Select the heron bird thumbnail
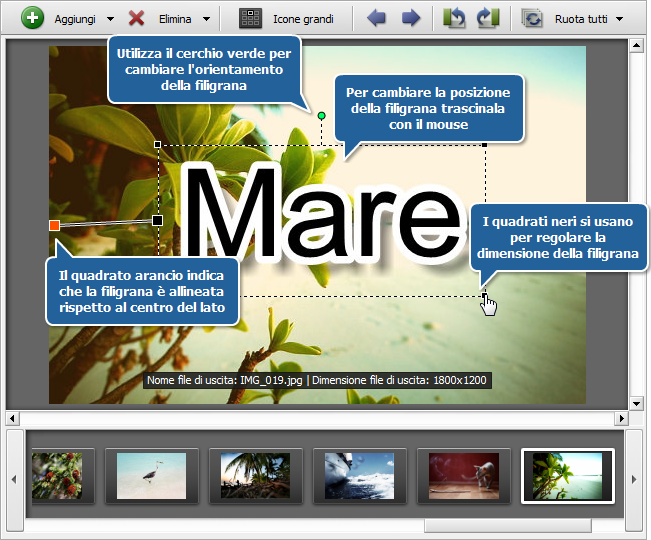The width and height of the screenshot is (651, 540). coord(151,475)
